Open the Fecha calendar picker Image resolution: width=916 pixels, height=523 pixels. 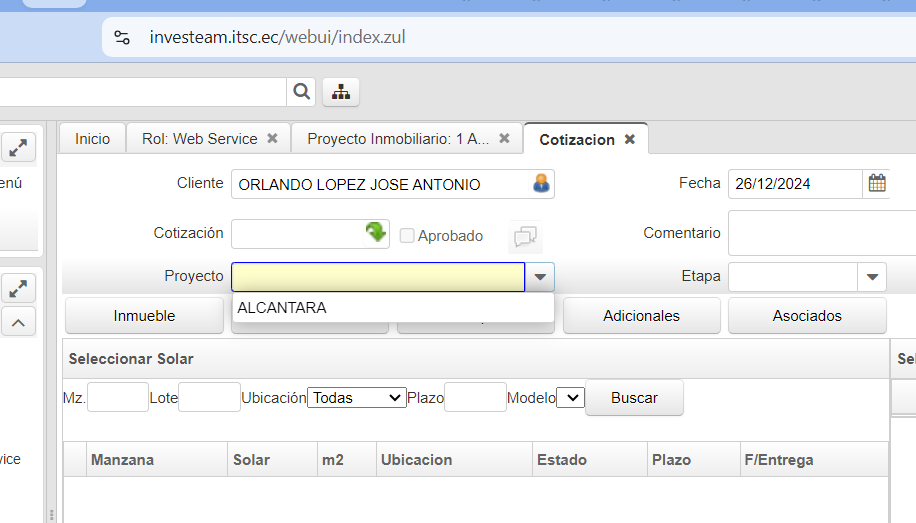tap(877, 184)
